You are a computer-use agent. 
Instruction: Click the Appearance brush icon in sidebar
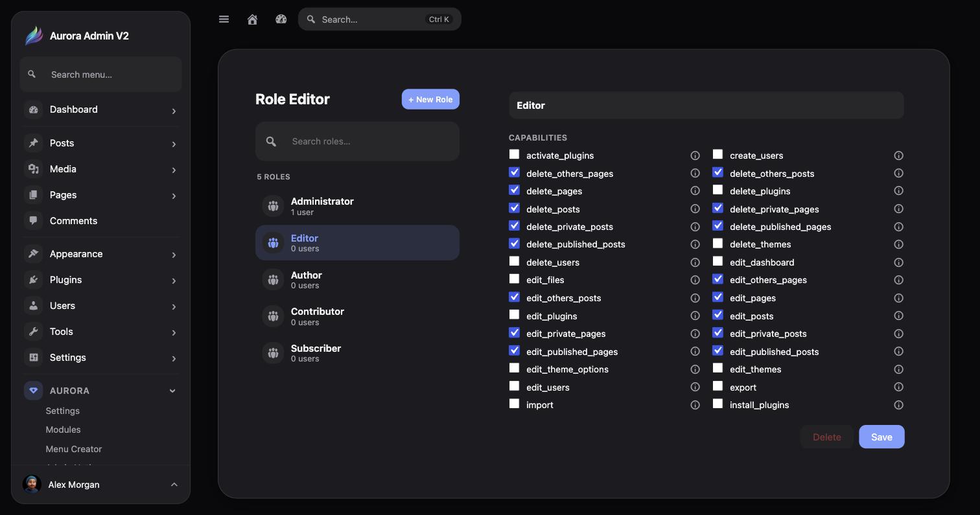(x=34, y=254)
